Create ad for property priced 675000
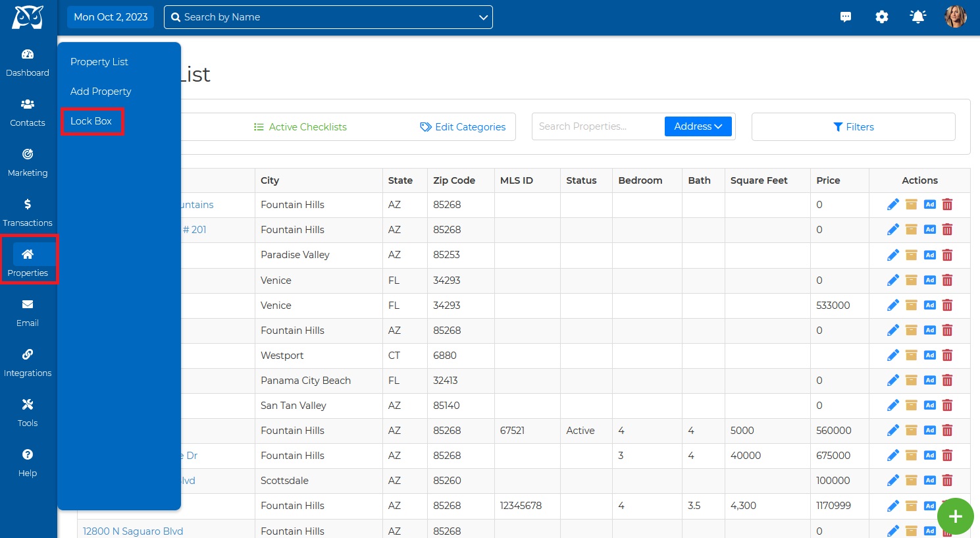 click(x=930, y=456)
